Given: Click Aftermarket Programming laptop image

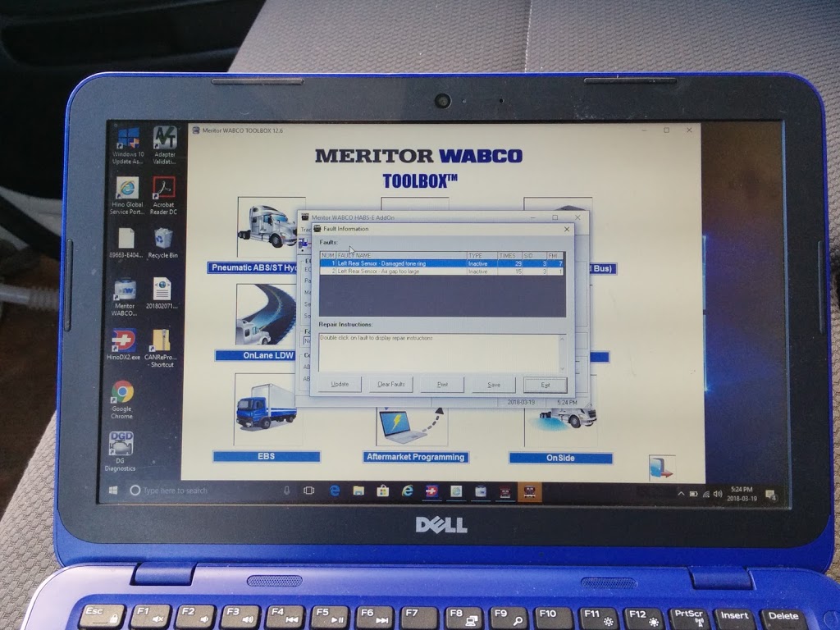Looking at the screenshot, I should point(412,426).
